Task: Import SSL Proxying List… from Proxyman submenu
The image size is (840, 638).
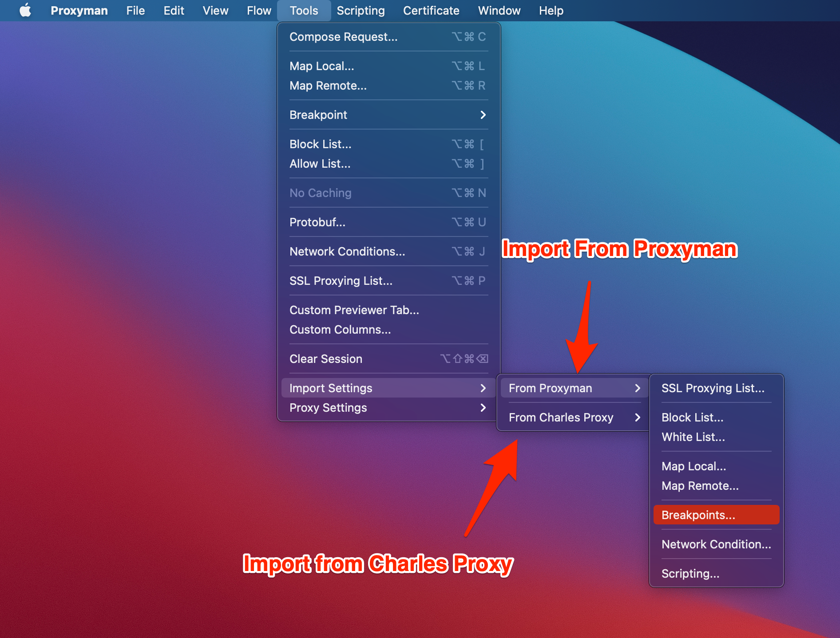Action: [716, 388]
